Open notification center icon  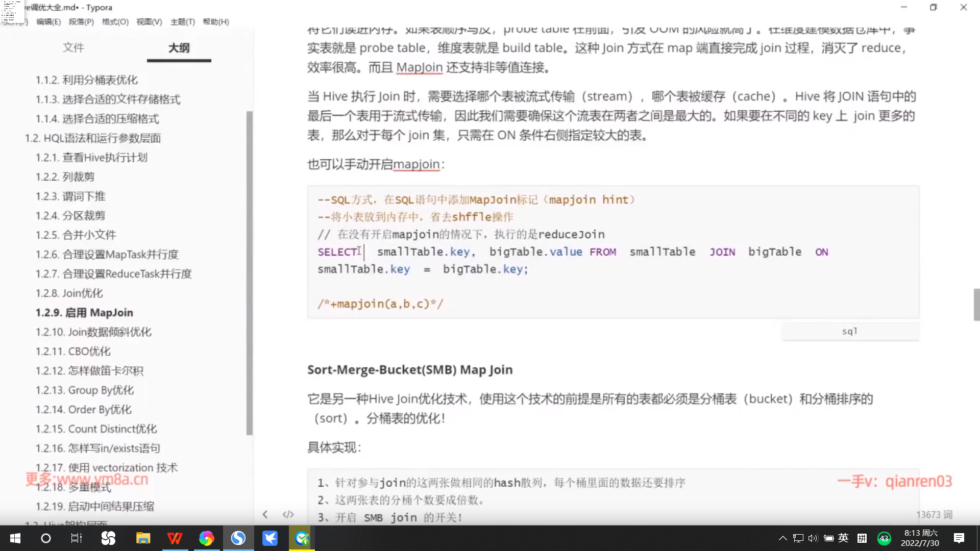coord(959,538)
